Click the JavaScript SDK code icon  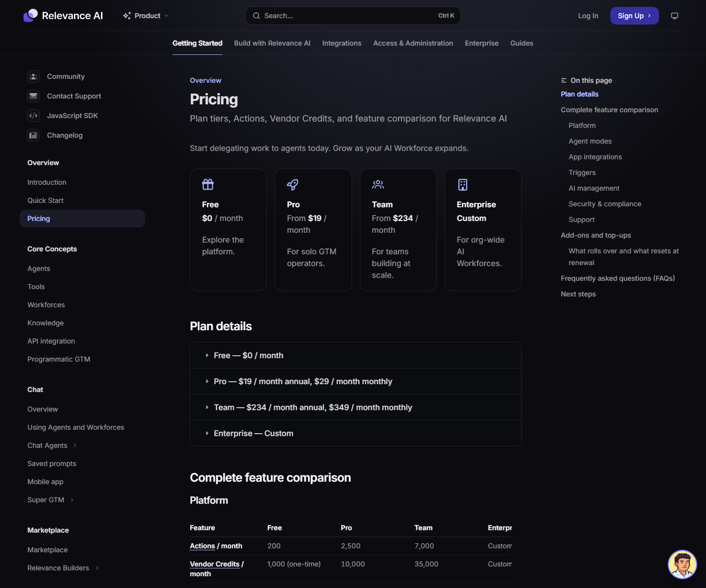pos(33,116)
